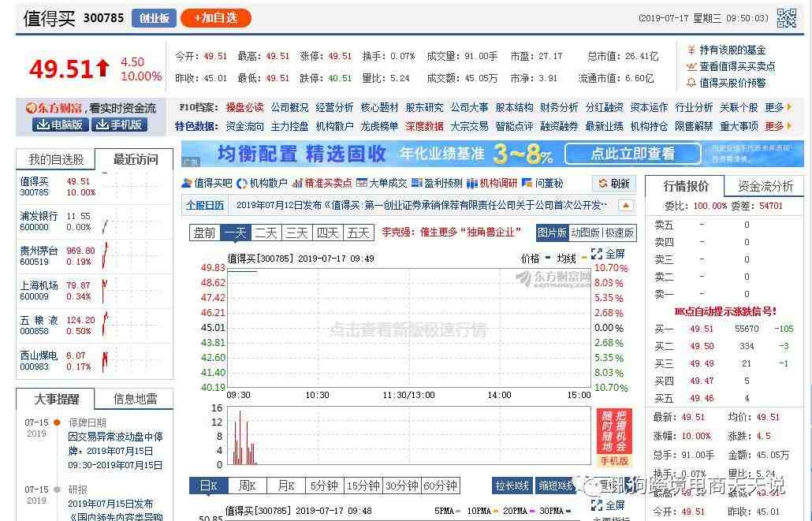Click 缩短K线 button

point(555,486)
